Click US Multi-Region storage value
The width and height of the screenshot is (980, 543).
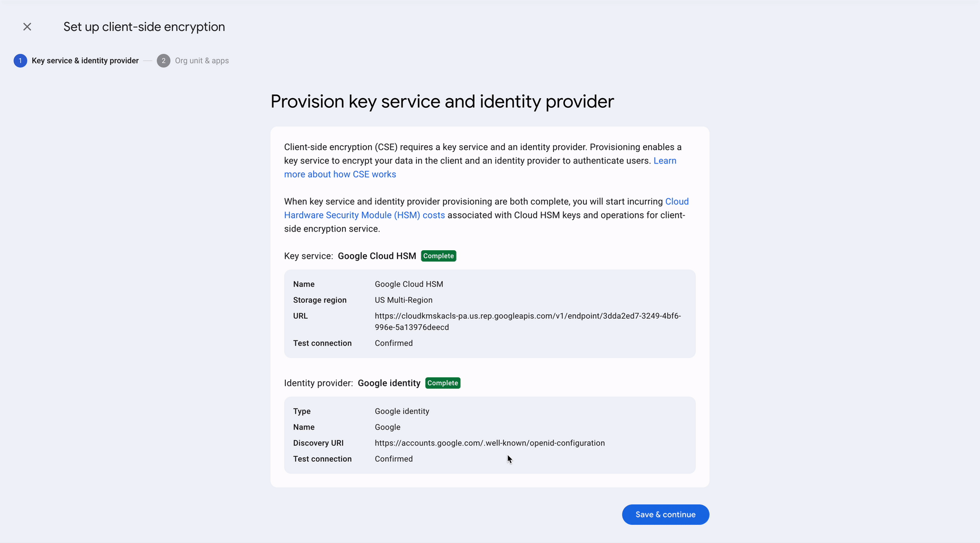click(403, 300)
